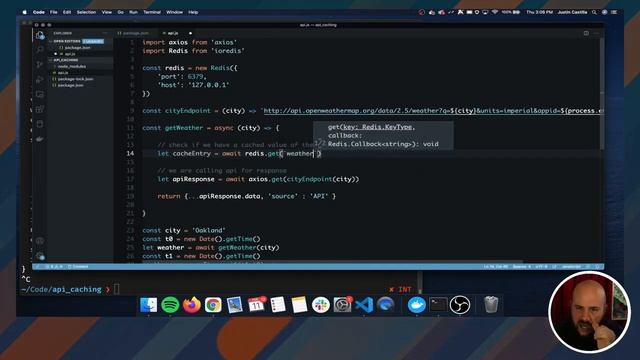The image size is (640, 360).
Task: Click line number 14 in the gutter
Action: [x=130, y=153]
